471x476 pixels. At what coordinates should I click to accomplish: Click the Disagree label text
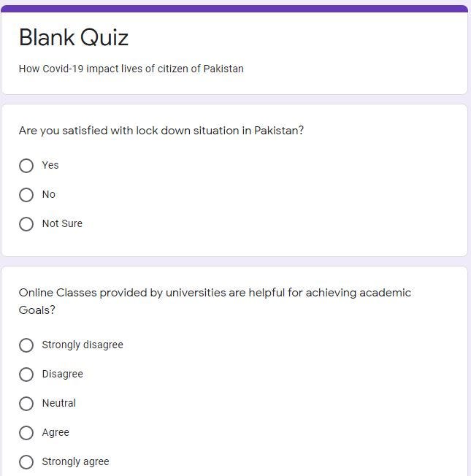tap(63, 374)
